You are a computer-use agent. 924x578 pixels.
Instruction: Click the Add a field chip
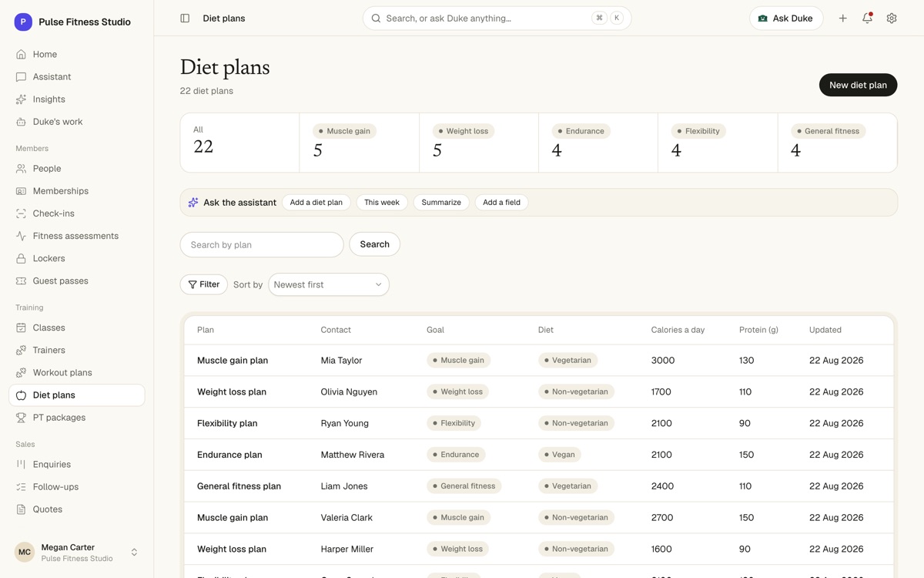tap(501, 203)
